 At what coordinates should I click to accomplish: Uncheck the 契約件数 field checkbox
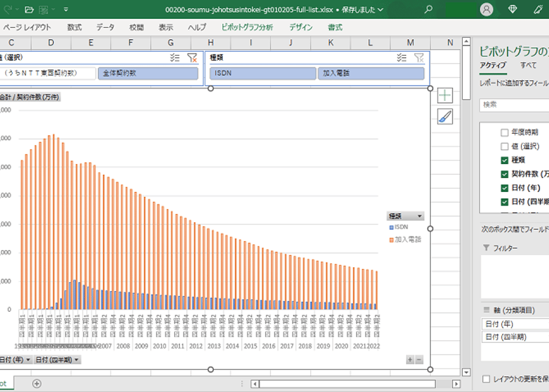tap(504, 174)
